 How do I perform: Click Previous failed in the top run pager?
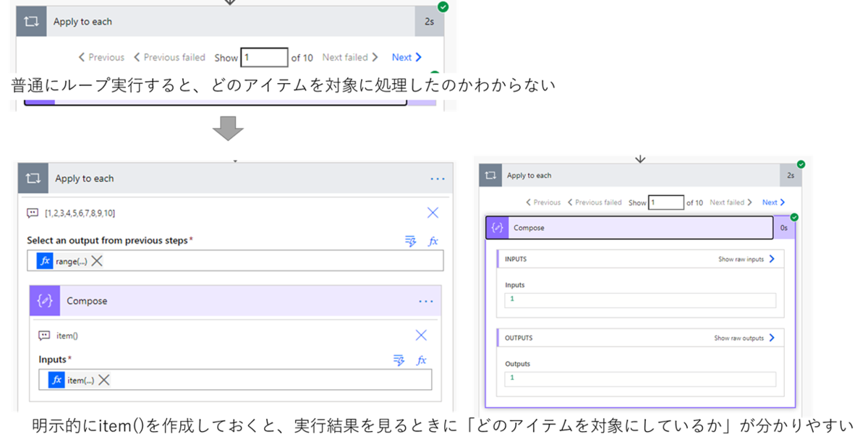pos(169,57)
